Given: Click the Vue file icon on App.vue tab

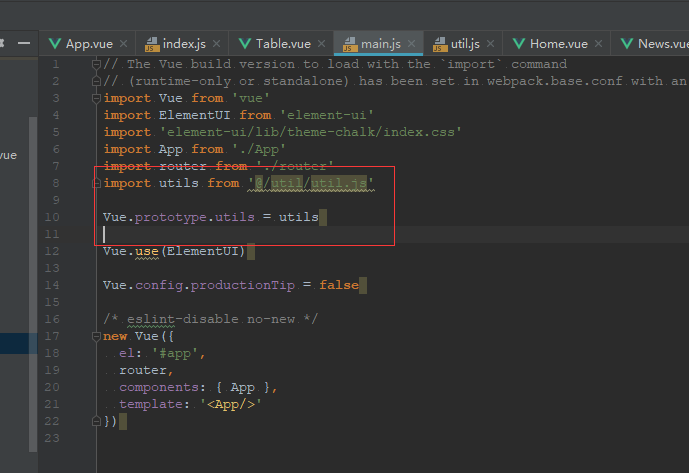Looking at the screenshot, I should [56, 44].
